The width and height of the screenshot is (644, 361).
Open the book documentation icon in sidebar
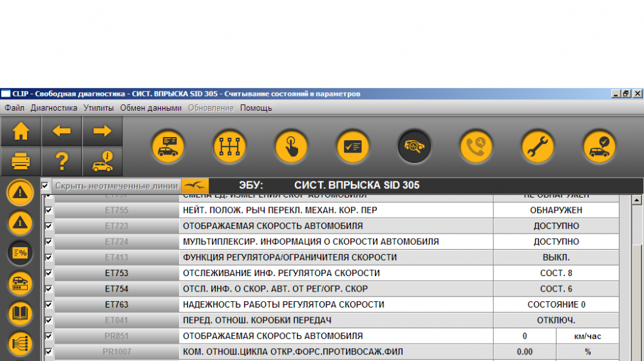[20, 313]
